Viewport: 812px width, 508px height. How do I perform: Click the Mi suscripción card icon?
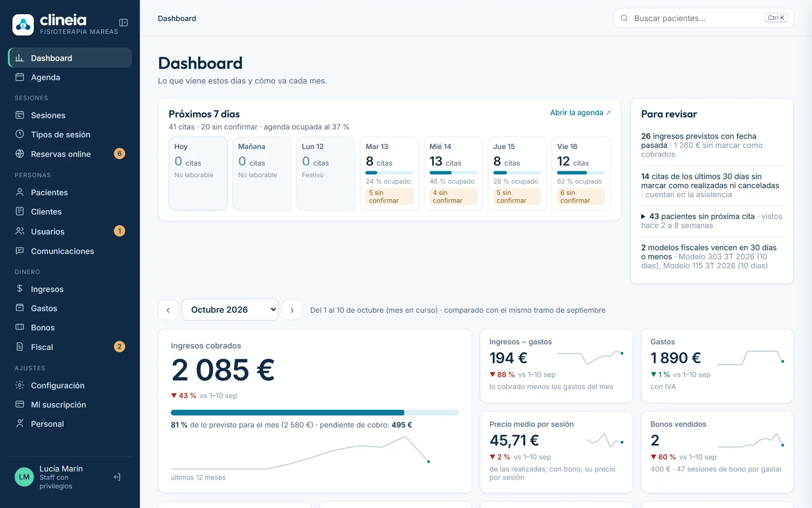coord(20,404)
